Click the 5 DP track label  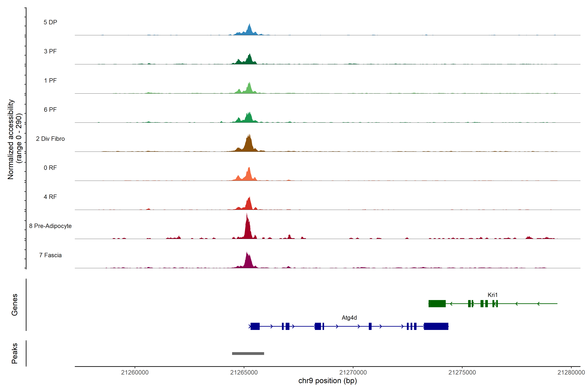coord(50,22)
